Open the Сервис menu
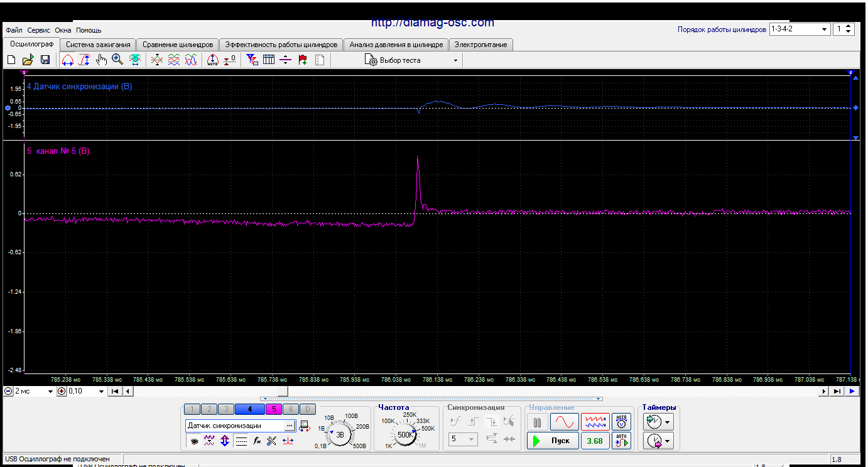This screenshot has width=868, height=467. pyautogui.click(x=39, y=30)
